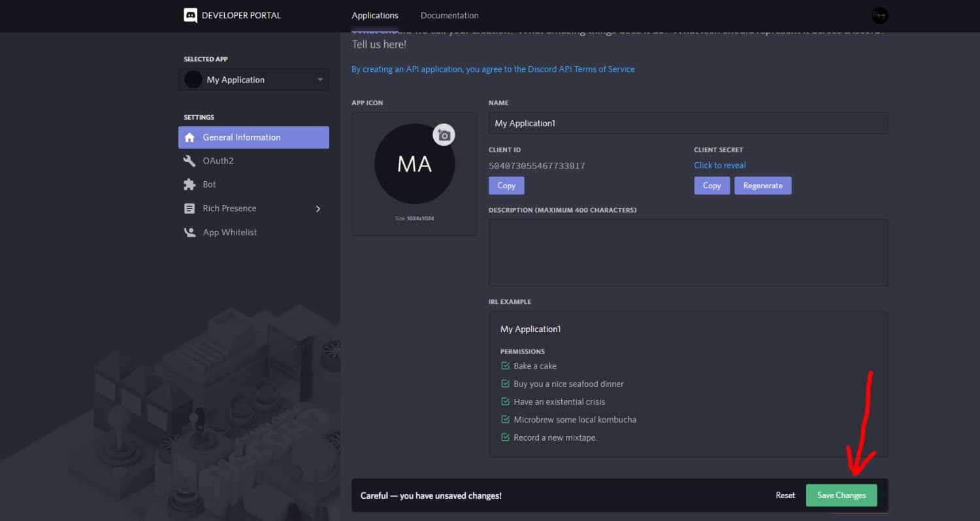The image size is (980, 521).
Task: Click Save Changes button
Action: pyautogui.click(x=841, y=496)
